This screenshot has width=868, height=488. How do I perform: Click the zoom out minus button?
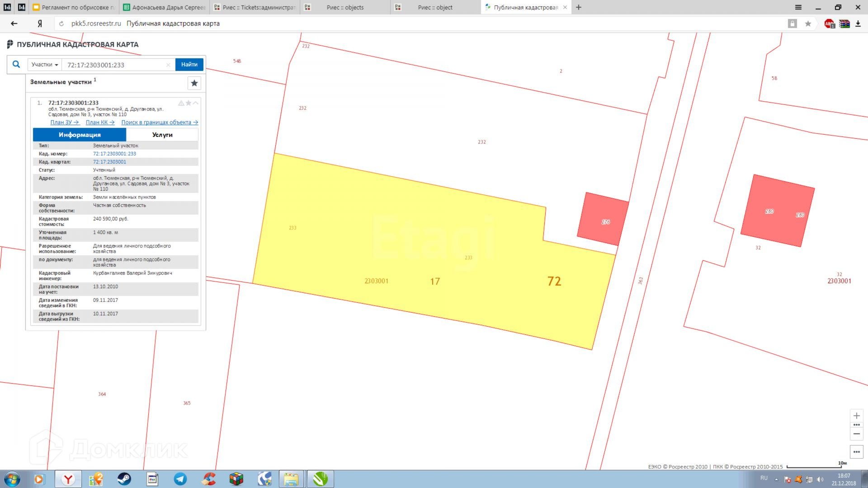click(x=856, y=434)
